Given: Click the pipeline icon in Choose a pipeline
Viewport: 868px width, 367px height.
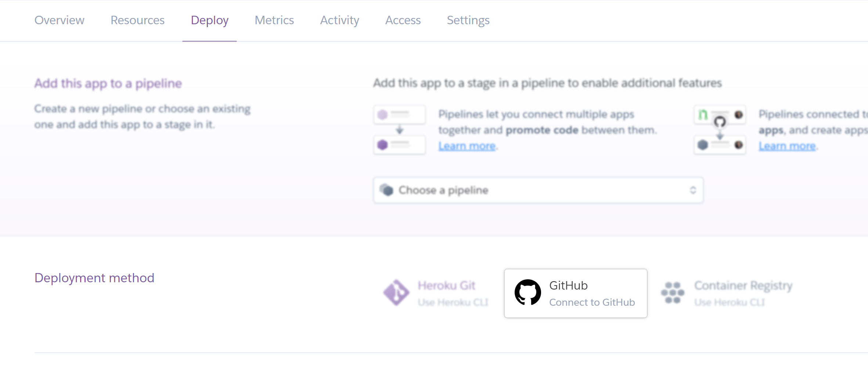Looking at the screenshot, I should click(x=386, y=190).
